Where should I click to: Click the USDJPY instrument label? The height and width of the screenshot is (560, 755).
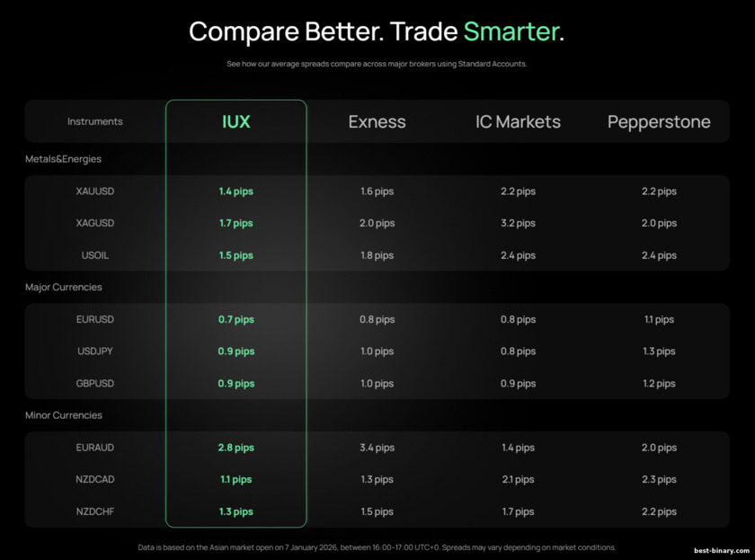pos(95,351)
